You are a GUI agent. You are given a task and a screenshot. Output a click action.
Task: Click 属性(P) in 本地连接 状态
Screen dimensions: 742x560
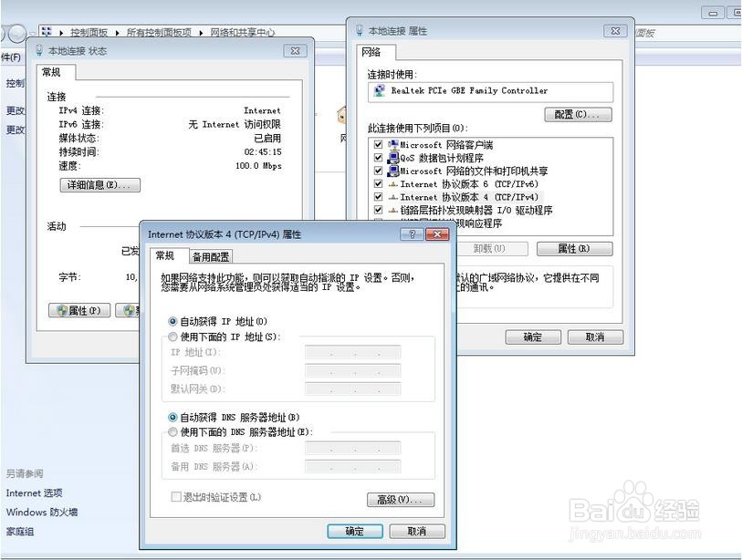tap(79, 310)
